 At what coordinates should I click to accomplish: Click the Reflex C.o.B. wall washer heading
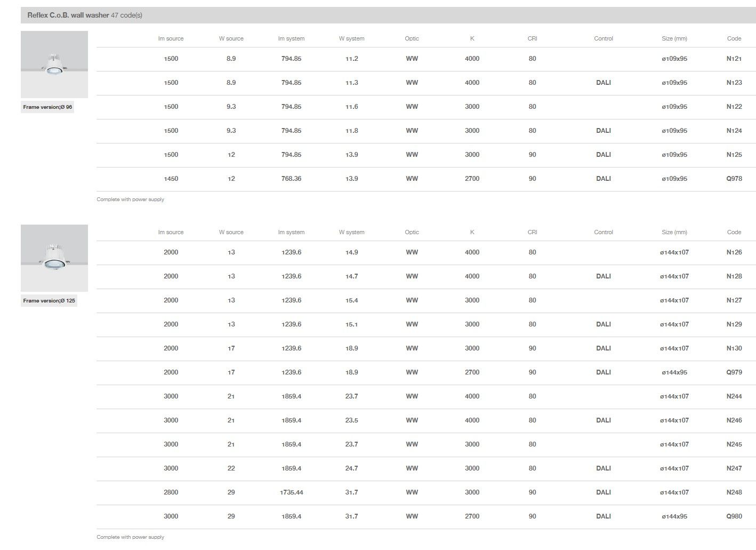(x=68, y=15)
